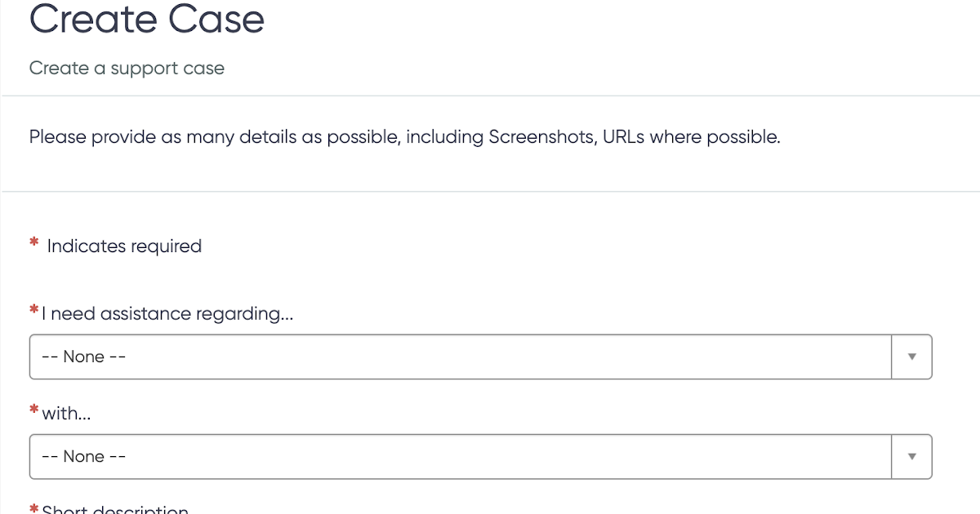Click the asterisk beside 'with...'

33,410
